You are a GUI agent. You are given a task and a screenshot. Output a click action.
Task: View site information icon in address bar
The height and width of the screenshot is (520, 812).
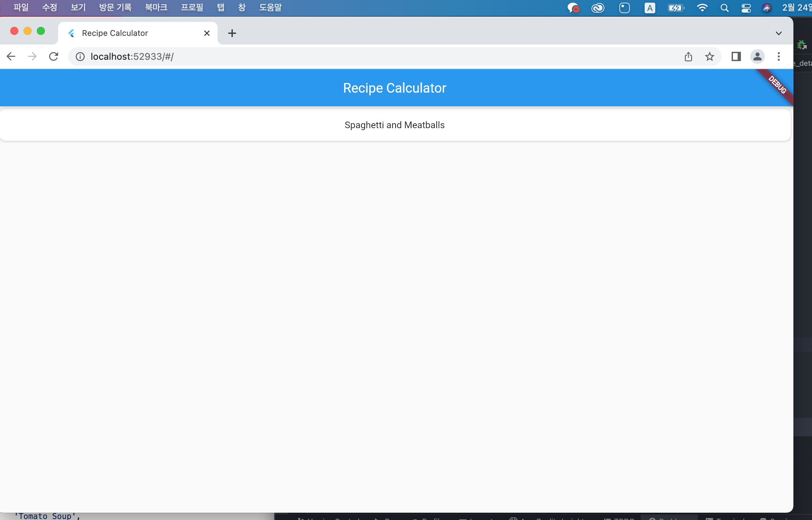click(80, 56)
